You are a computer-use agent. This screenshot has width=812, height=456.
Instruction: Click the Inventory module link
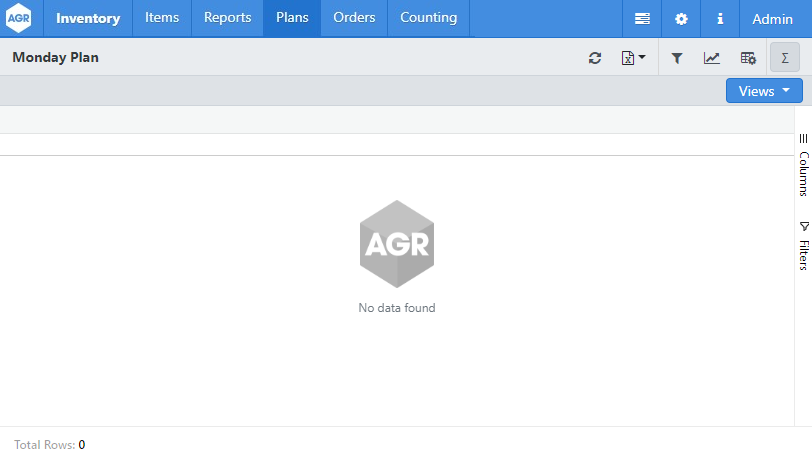click(88, 18)
